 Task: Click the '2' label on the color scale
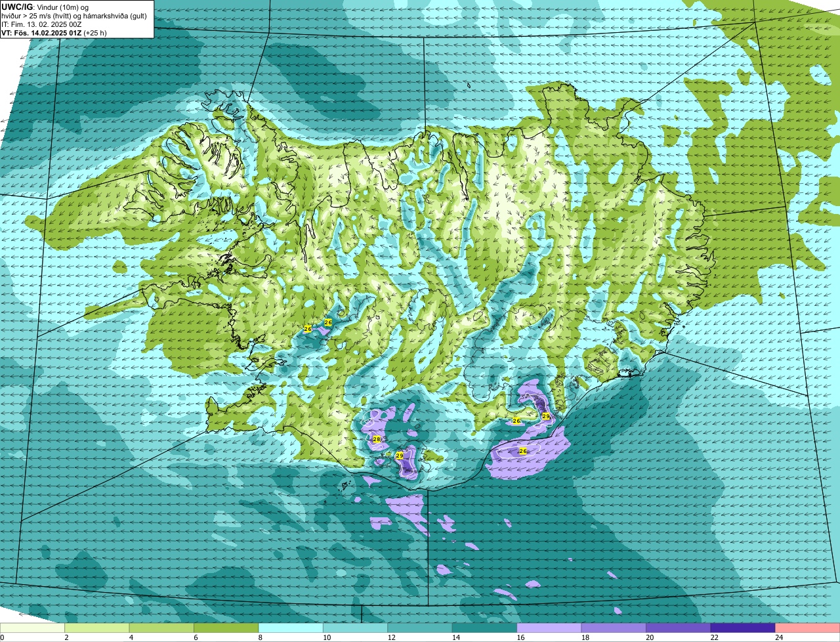coord(66,637)
